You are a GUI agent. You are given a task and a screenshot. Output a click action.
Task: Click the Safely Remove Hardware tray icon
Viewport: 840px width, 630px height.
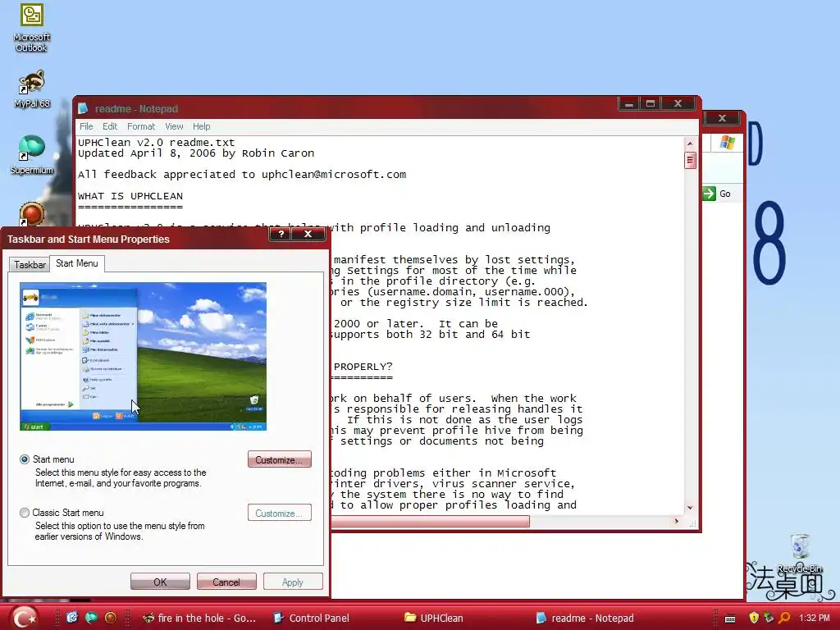769,618
